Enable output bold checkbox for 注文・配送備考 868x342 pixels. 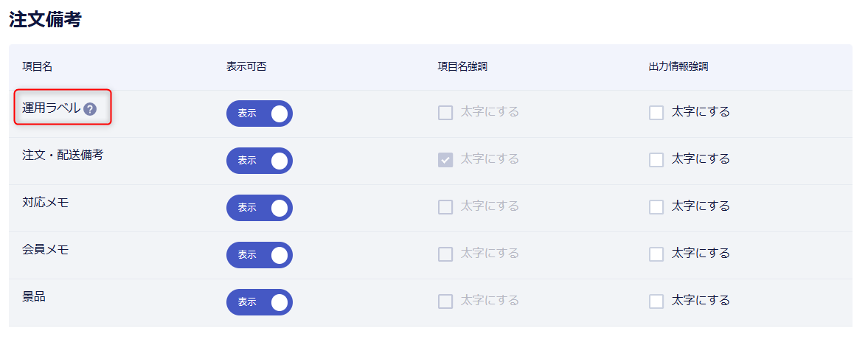(656, 160)
